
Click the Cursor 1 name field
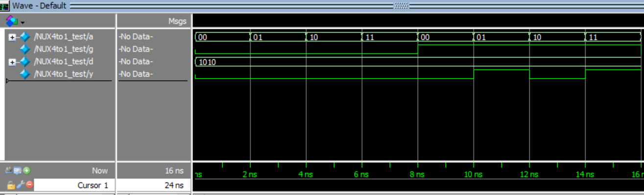74,185
